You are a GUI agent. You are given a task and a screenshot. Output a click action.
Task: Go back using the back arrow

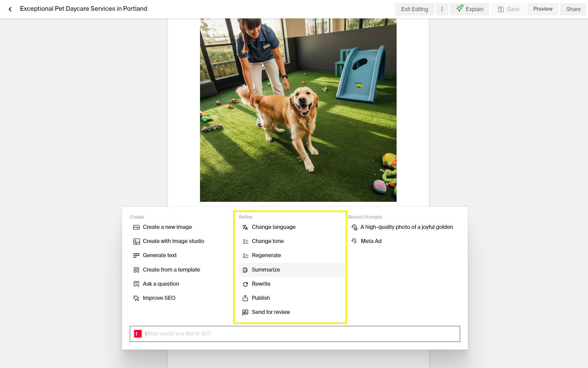(10, 9)
